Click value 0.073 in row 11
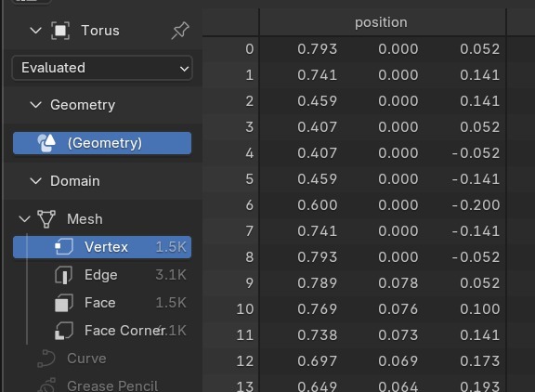Screen dimensions: 535x392 [398, 335]
